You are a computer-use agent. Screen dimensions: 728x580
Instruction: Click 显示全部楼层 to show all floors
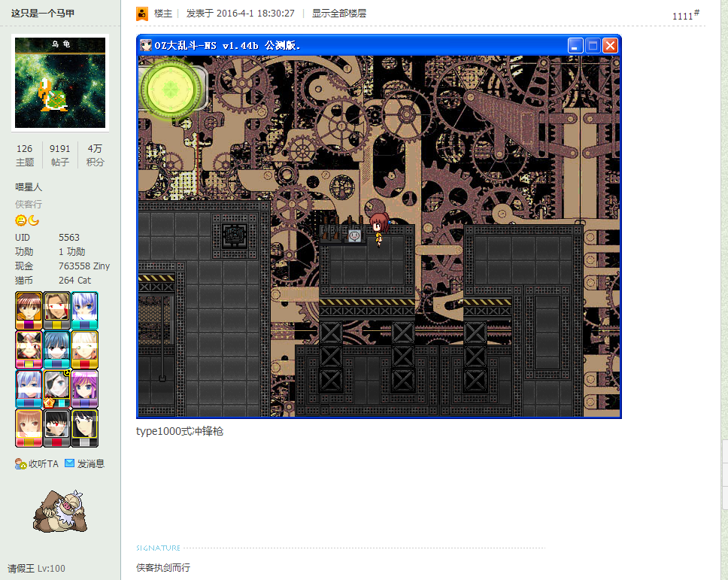tap(339, 14)
